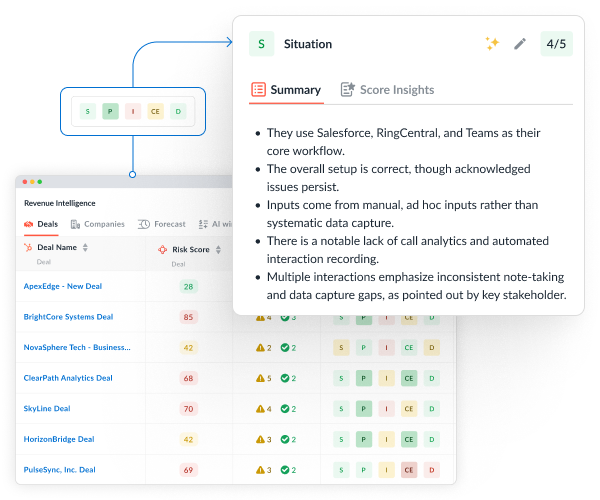Click the green window control dot

click(40, 182)
